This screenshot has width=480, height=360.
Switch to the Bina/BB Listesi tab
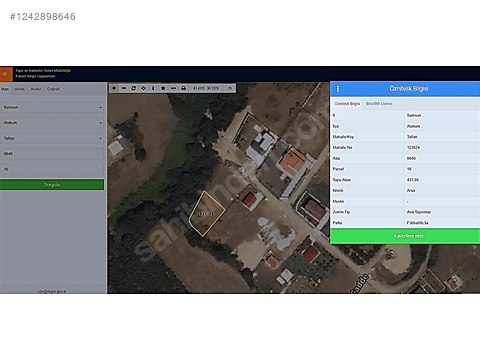pos(379,104)
